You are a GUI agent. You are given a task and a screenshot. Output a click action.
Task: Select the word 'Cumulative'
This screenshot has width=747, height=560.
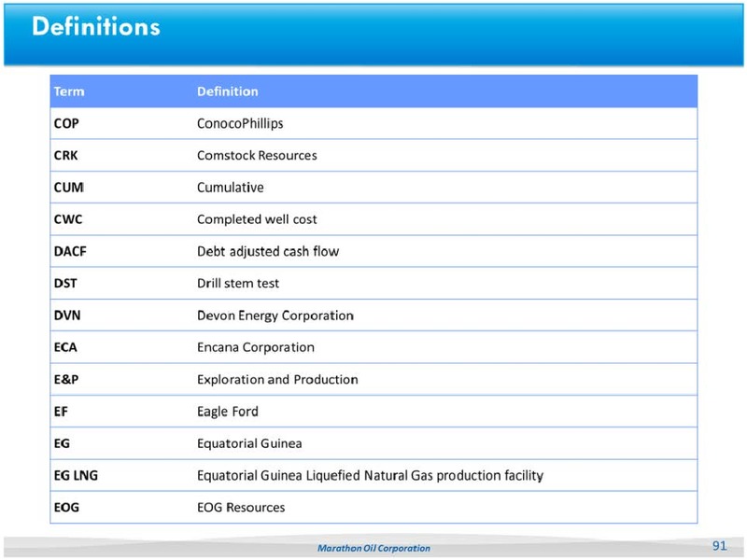pos(231,188)
